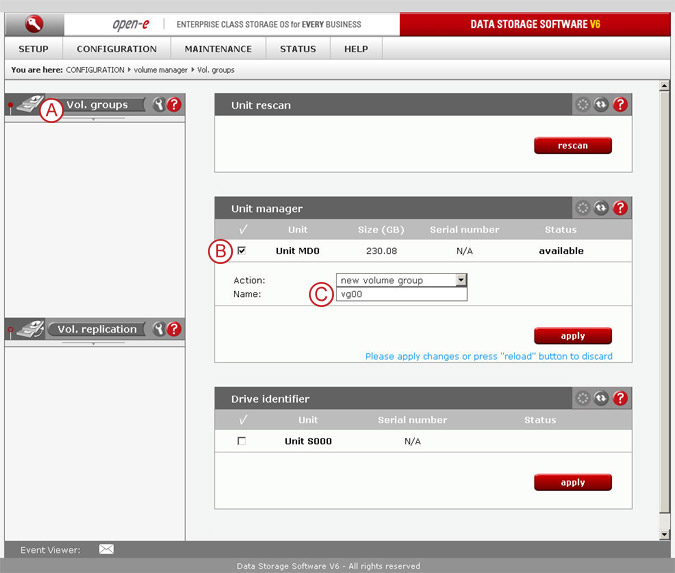The width and height of the screenshot is (675, 573).
Task: Open help for Unit manager
Action: click(620, 208)
